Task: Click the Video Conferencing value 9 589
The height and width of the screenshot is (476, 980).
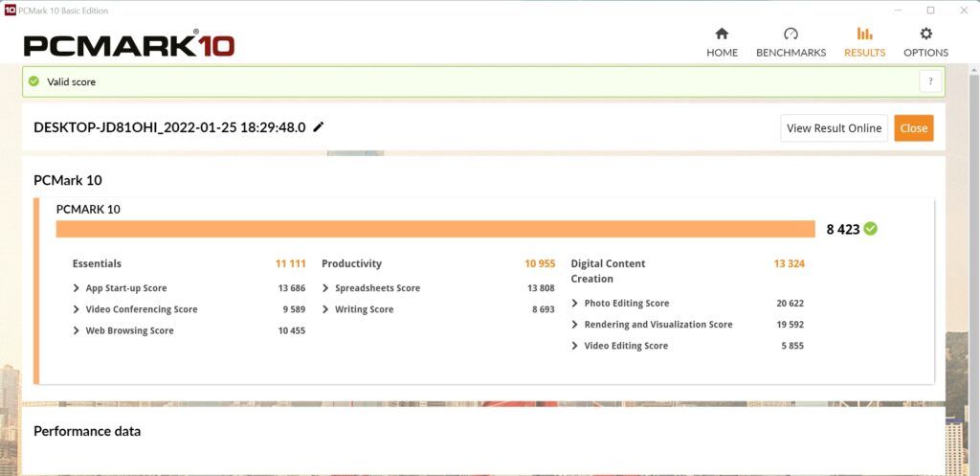Action: point(294,309)
